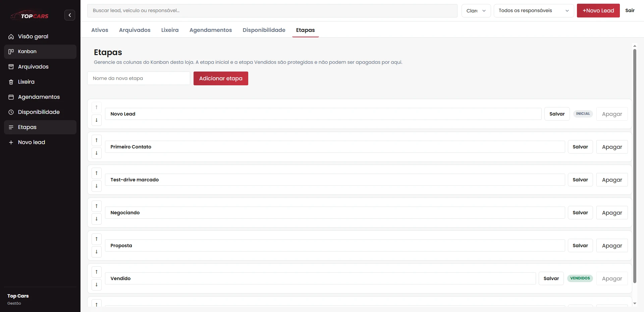Switch to the Agendamentos tab
The width and height of the screenshot is (644, 312).
211,30
